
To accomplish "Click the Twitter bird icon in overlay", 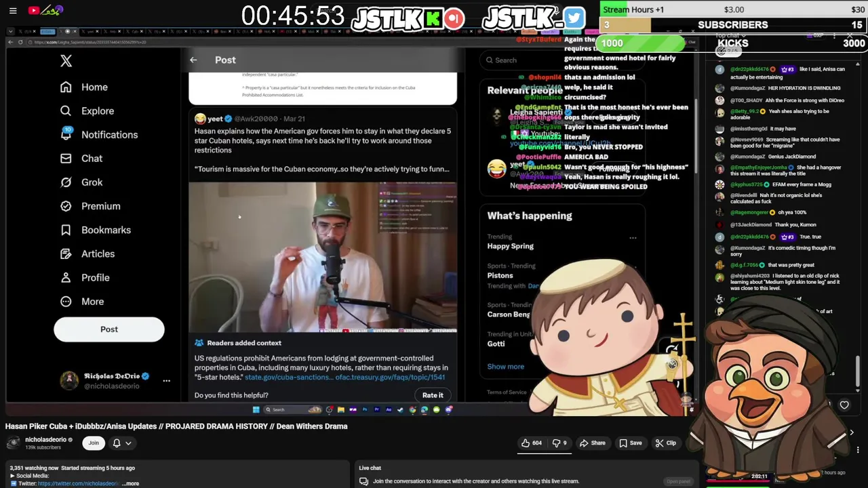I will (x=574, y=18).
